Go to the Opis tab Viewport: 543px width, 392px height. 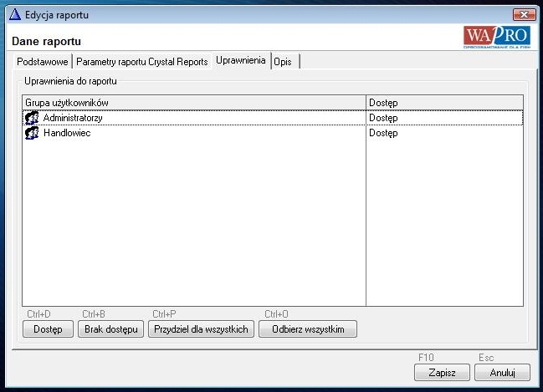(x=283, y=62)
